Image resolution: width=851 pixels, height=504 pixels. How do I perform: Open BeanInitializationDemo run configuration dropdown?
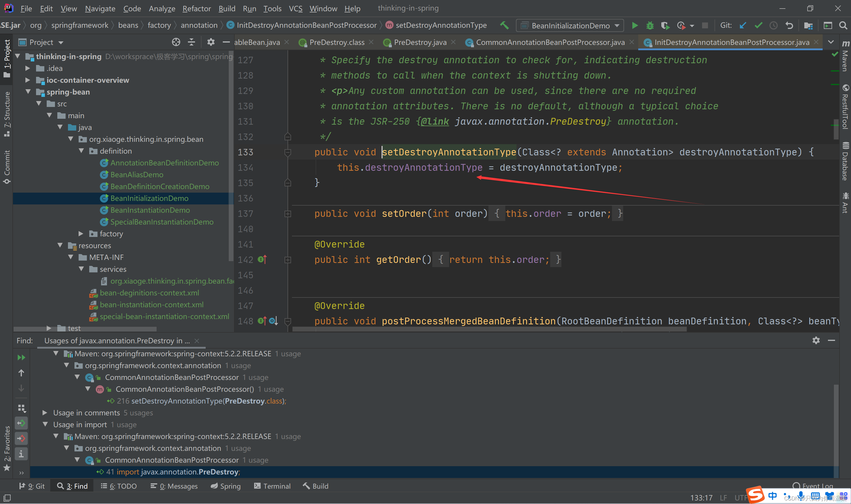570,25
